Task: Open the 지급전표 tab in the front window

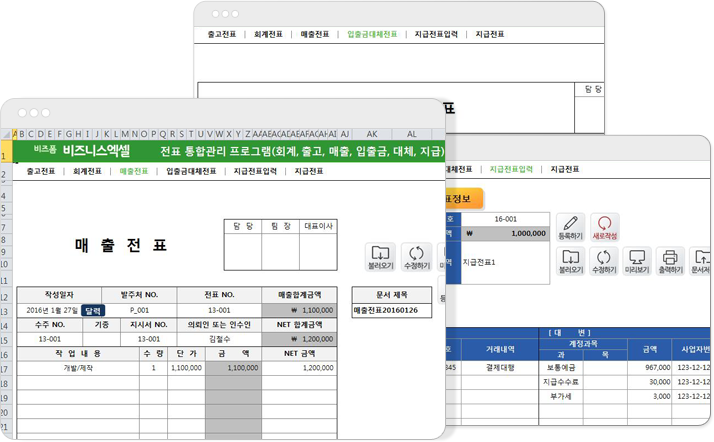Action: click(309, 171)
